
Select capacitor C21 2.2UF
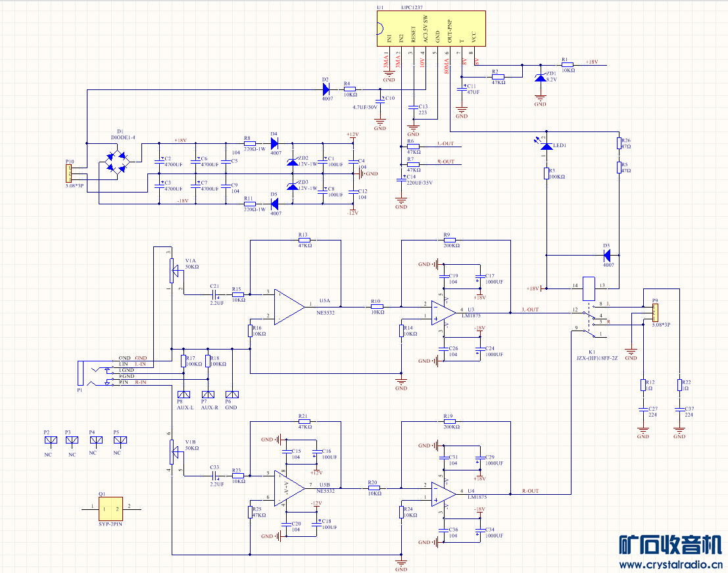[215, 294]
